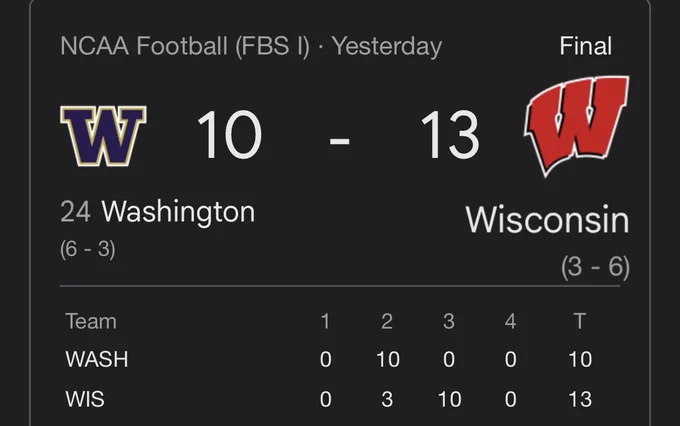The height and width of the screenshot is (426, 680).
Task: Click the quarter 3 column header
Action: (449, 321)
